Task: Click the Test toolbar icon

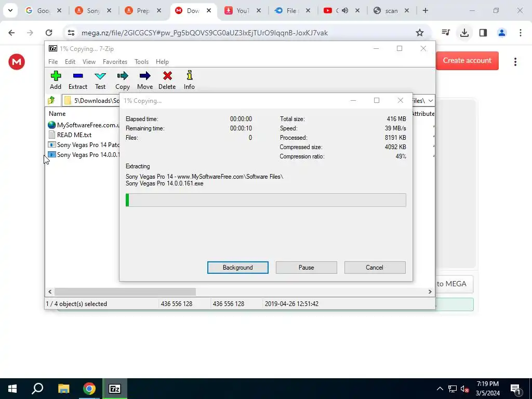Action: [x=100, y=80]
